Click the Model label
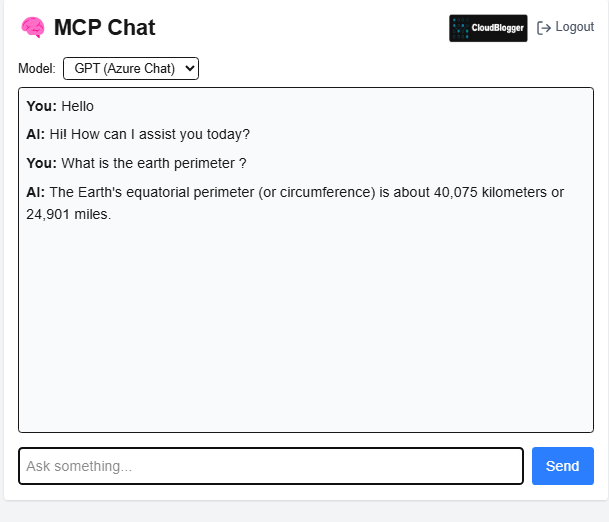Image resolution: width=609 pixels, height=522 pixels. point(37,69)
